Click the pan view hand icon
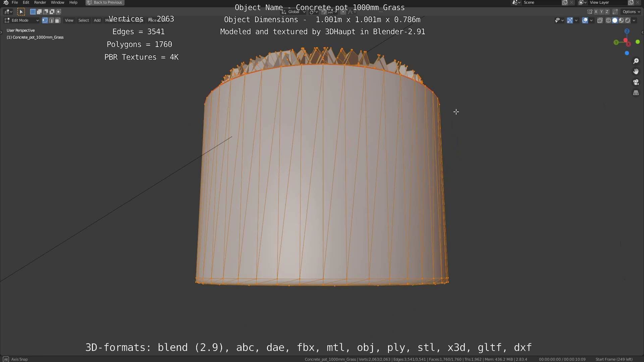The height and width of the screenshot is (362, 644). pos(636,71)
